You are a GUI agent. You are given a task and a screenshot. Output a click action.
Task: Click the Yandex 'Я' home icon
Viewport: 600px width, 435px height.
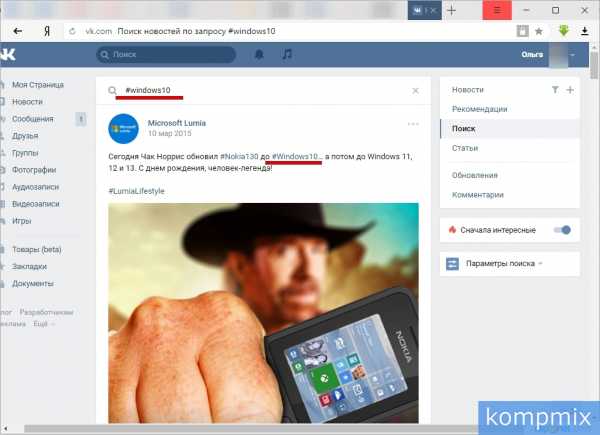[x=47, y=31]
